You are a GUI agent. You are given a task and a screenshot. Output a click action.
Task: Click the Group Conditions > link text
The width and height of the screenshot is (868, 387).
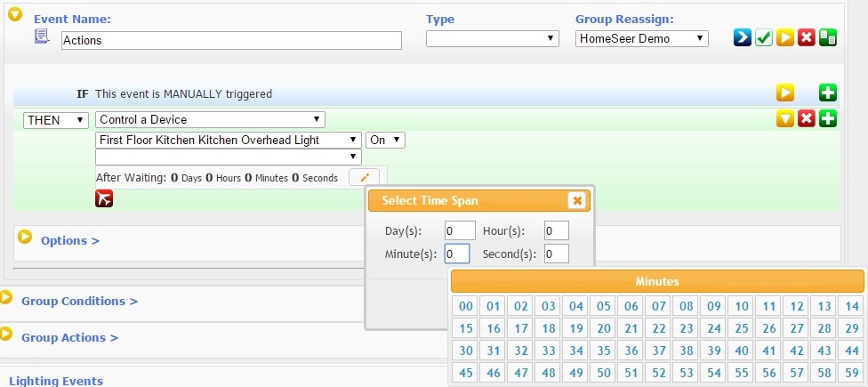[80, 302]
